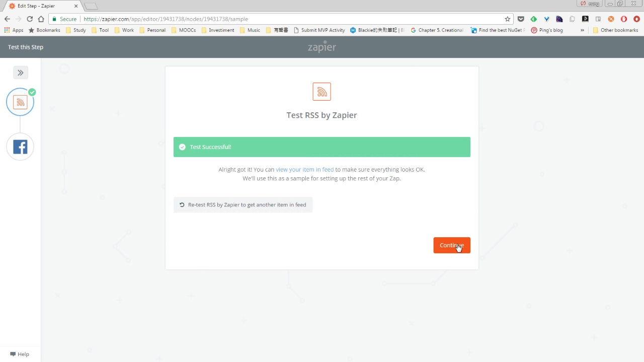
Task: Reload the page with the refresh icon
Action: (30, 19)
